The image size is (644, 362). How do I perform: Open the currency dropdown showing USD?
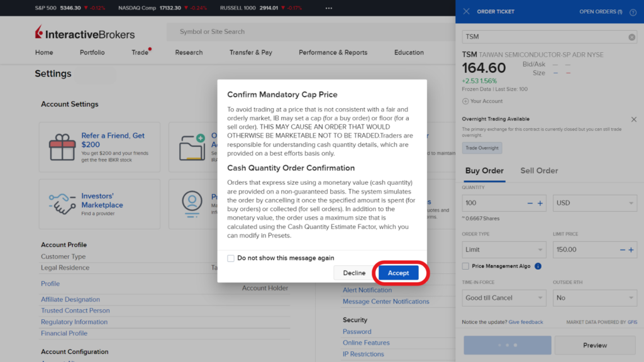coord(594,202)
